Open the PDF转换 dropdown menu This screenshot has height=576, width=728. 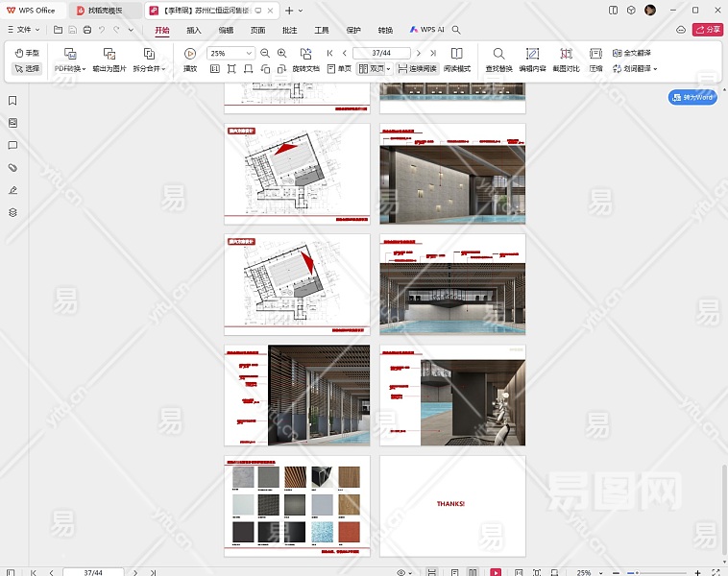(x=69, y=69)
